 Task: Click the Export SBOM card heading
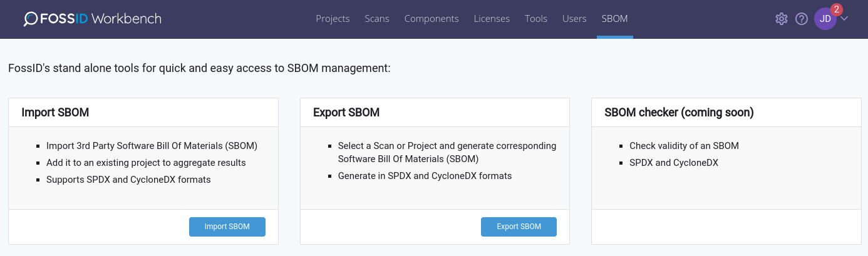coord(346,113)
